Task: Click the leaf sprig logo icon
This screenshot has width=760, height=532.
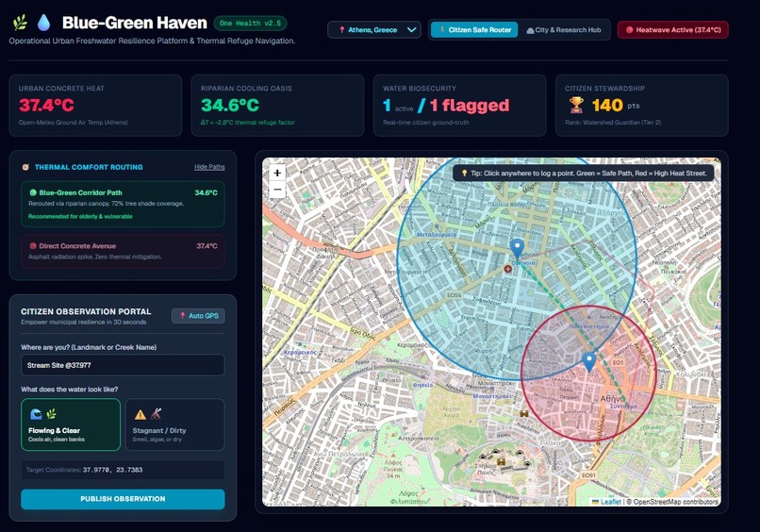Action: [x=20, y=23]
